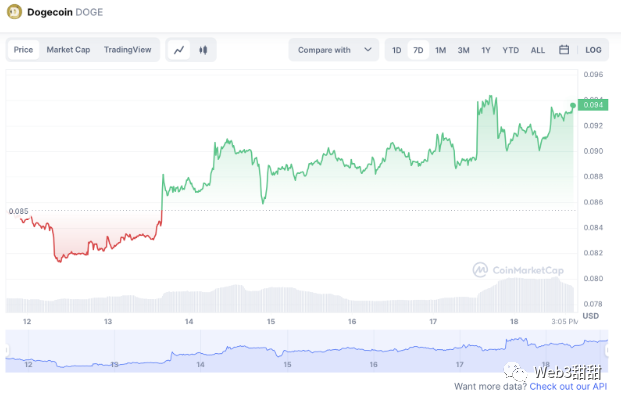Select the ALL time range option

(x=537, y=50)
